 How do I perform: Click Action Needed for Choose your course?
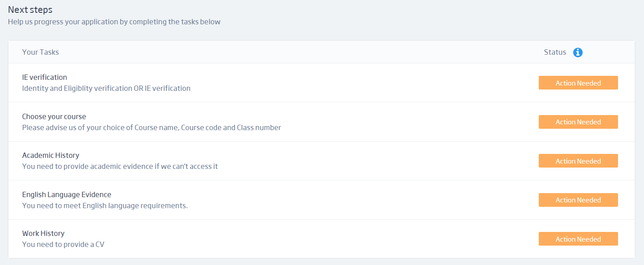coord(578,122)
